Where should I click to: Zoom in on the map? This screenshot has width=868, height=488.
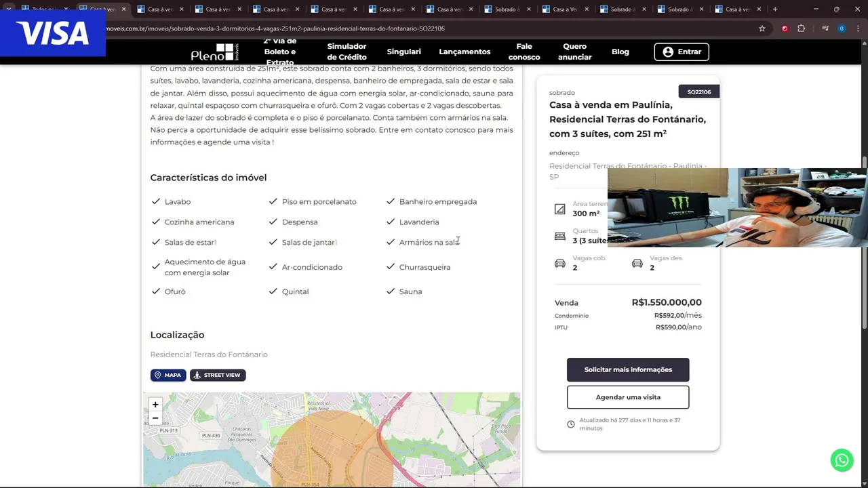point(155,405)
